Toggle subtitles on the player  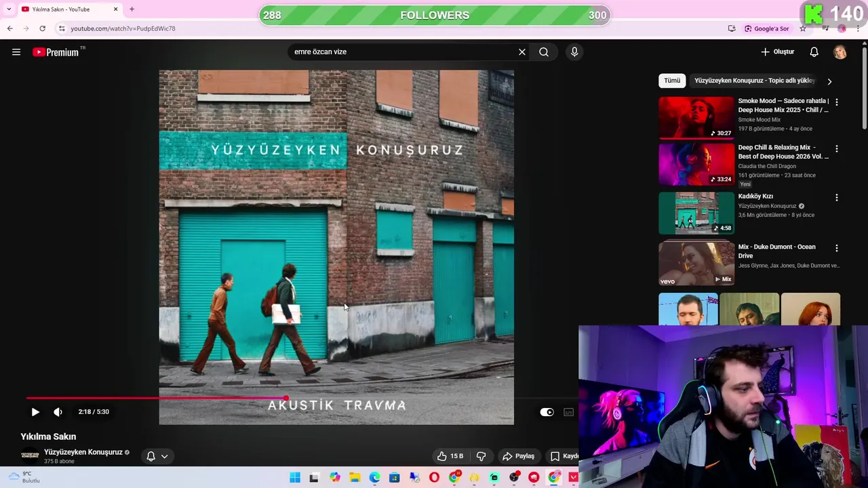[569, 412]
